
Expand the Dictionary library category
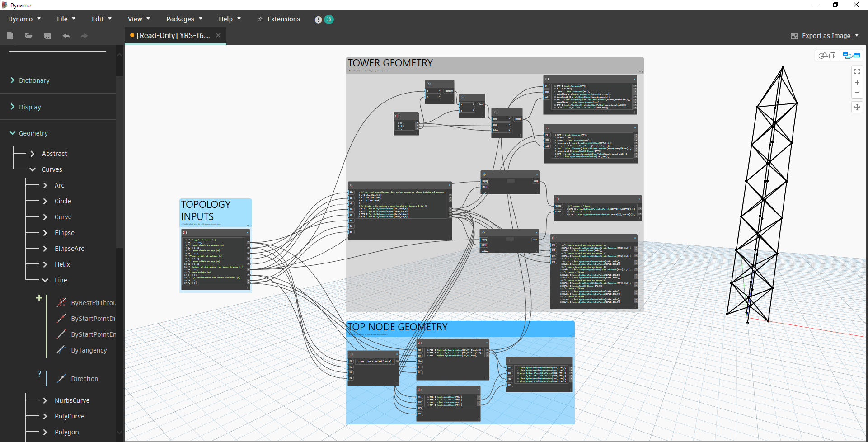(x=13, y=80)
